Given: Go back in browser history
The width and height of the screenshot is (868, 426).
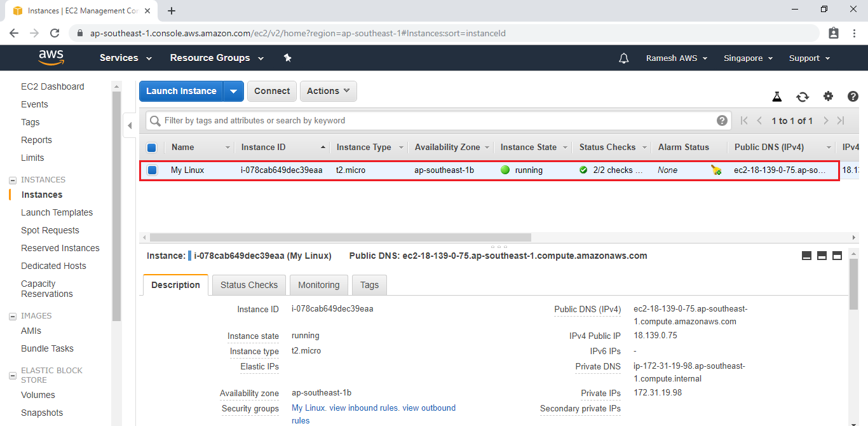Looking at the screenshot, I should [x=14, y=33].
